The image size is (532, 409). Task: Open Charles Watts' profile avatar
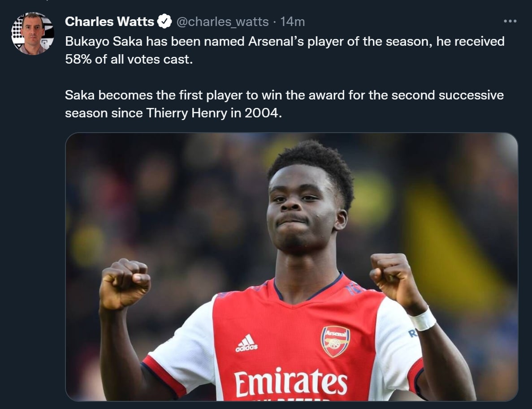click(x=33, y=33)
